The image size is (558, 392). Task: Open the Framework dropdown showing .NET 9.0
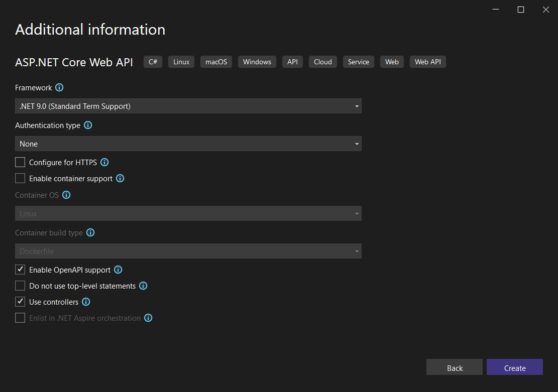(188, 106)
